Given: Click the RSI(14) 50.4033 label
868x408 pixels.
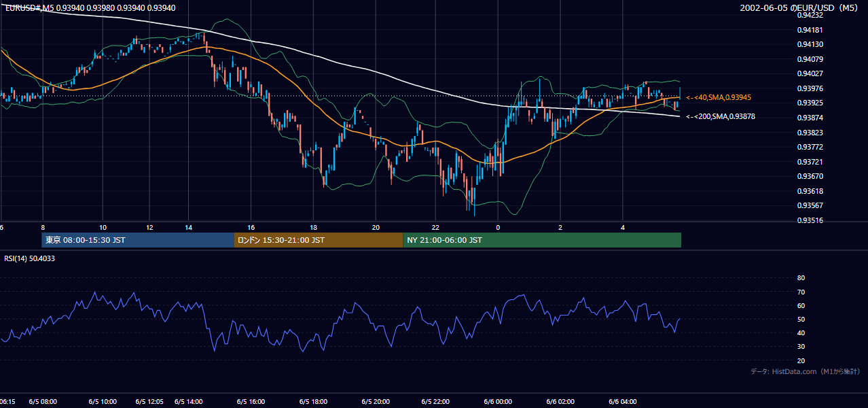Looking at the screenshot, I should tap(30, 258).
